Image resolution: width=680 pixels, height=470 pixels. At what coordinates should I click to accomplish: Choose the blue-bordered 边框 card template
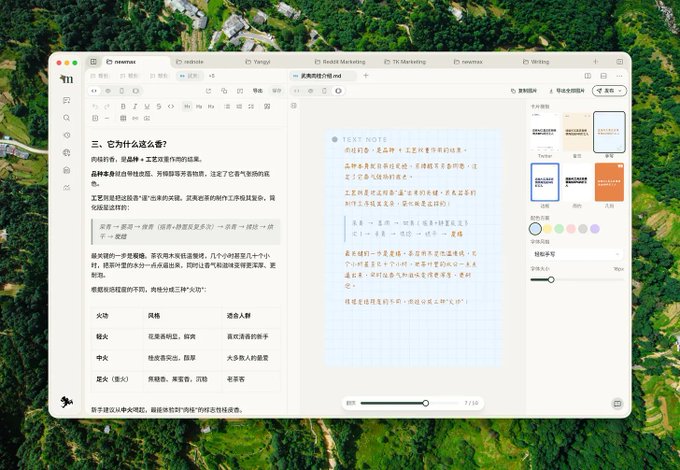coord(545,182)
